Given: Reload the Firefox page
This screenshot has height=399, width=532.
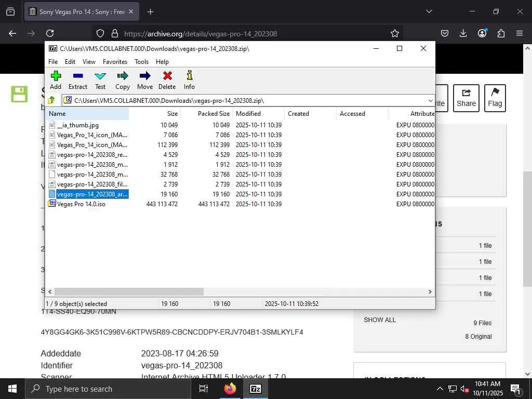Looking at the screenshot, I should click(50, 33).
